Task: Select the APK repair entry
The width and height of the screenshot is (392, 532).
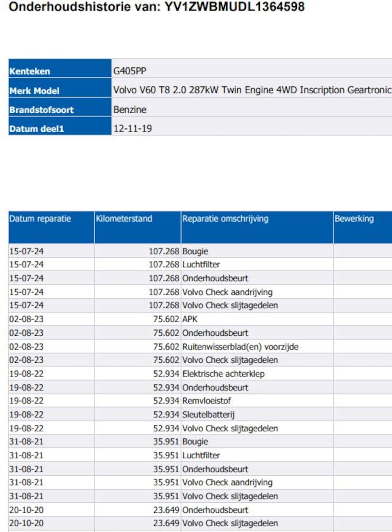Action: click(190, 319)
